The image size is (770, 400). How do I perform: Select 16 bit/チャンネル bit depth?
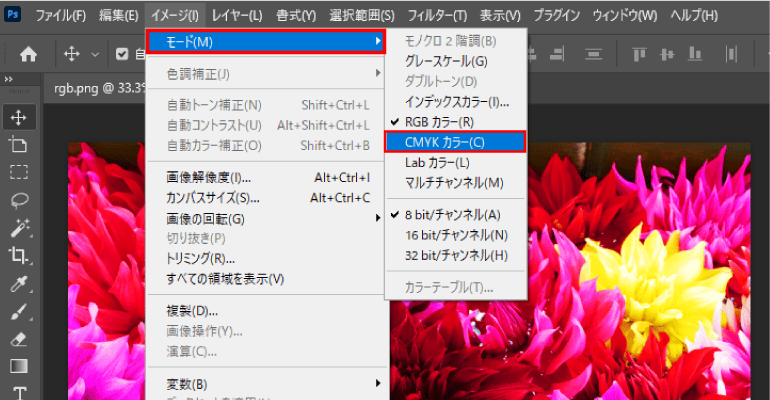pyautogui.click(x=455, y=235)
